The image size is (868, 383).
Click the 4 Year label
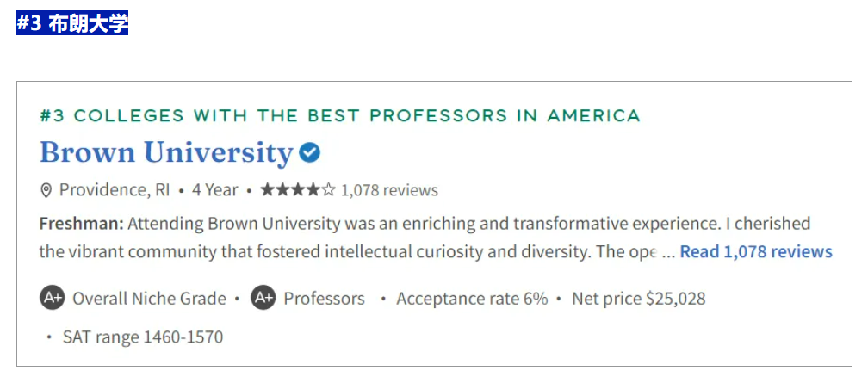click(214, 190)
